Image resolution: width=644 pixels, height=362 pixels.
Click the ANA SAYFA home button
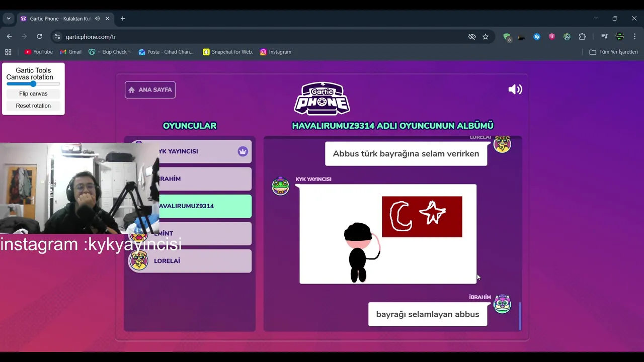coord(150,89)
